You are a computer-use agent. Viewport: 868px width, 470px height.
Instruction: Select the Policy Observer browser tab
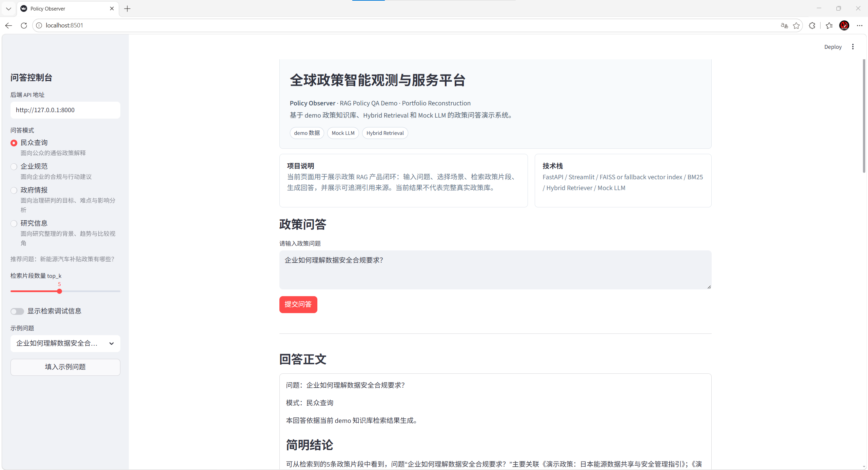tap(68, 8)
